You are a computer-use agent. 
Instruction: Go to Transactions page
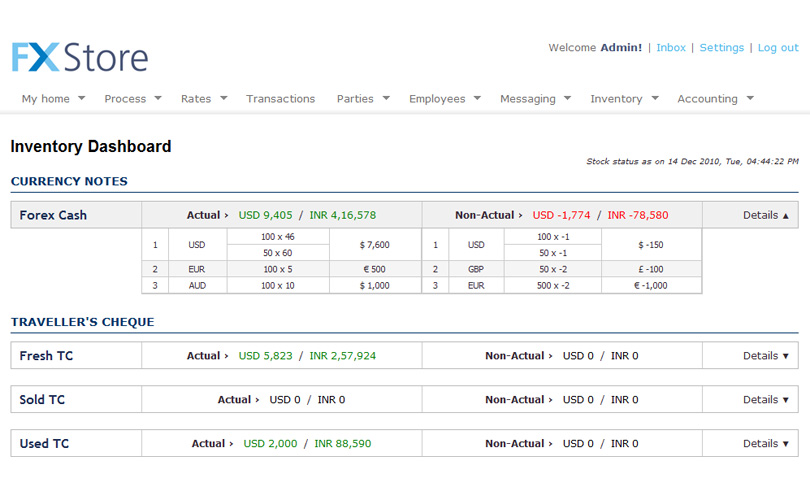[x=280, y=99]
